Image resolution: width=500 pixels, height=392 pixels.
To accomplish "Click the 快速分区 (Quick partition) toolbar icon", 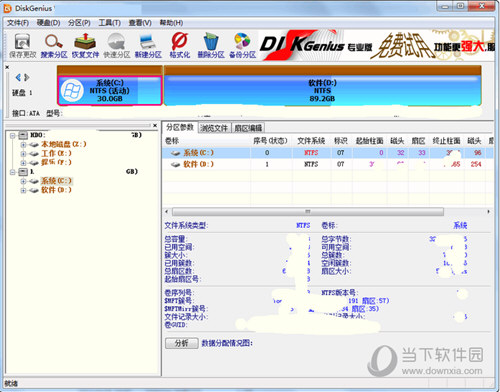I will click(117, 46).
